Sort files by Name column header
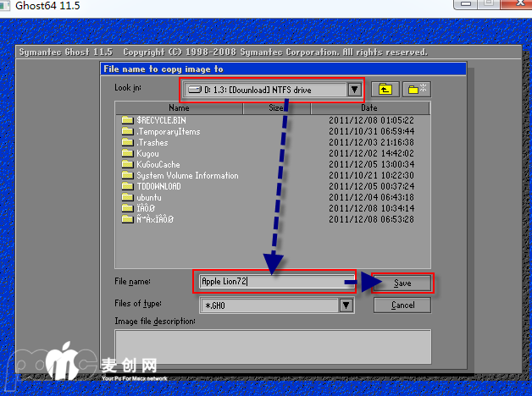This screenshot has height=396, width=532. tap(179, 108)
